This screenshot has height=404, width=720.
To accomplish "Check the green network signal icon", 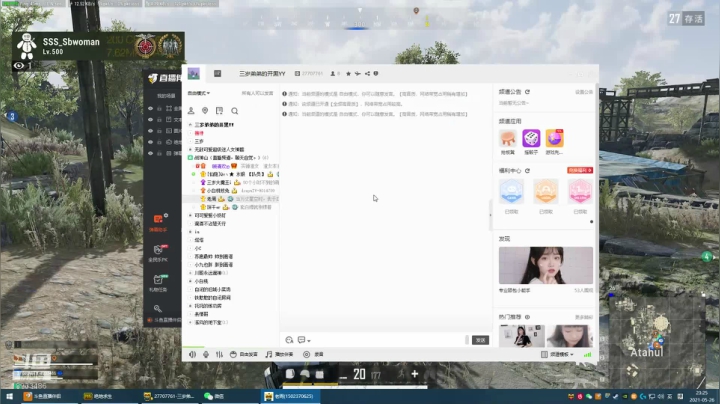I will [587, 354].
